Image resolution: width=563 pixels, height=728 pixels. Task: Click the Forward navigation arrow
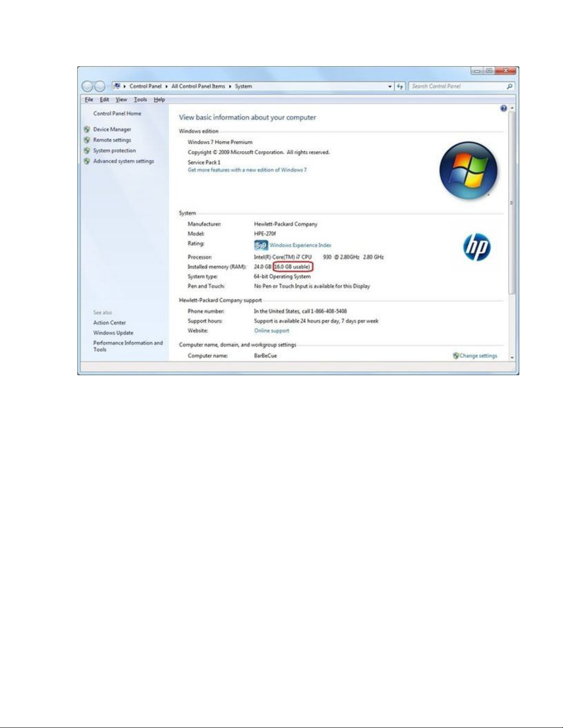100,86
